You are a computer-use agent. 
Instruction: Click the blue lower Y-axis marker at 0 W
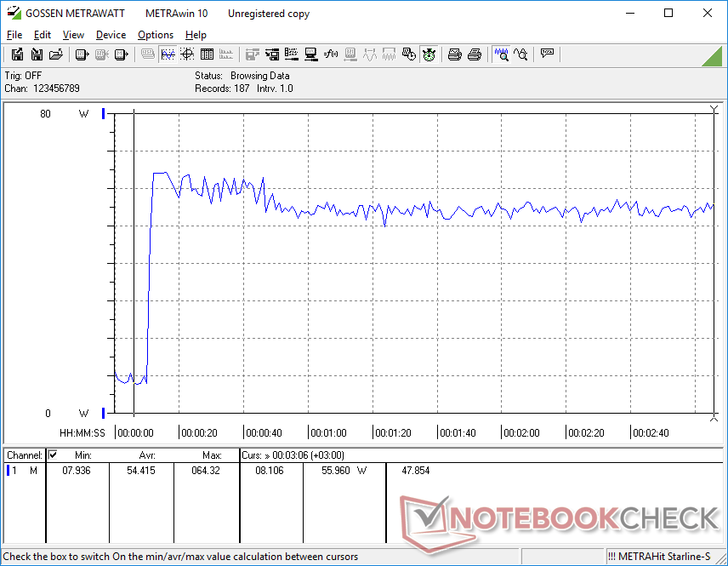104,413
